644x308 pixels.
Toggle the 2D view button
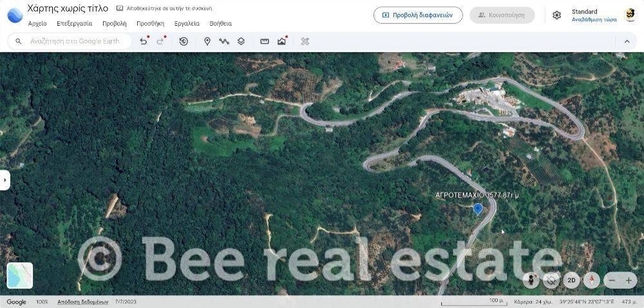tap(571, 280)
